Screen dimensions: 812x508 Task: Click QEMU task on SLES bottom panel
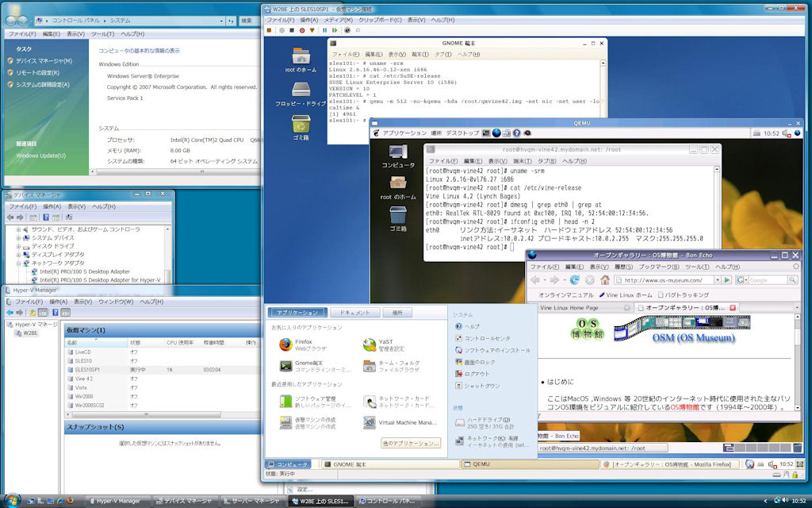(529, 464)
